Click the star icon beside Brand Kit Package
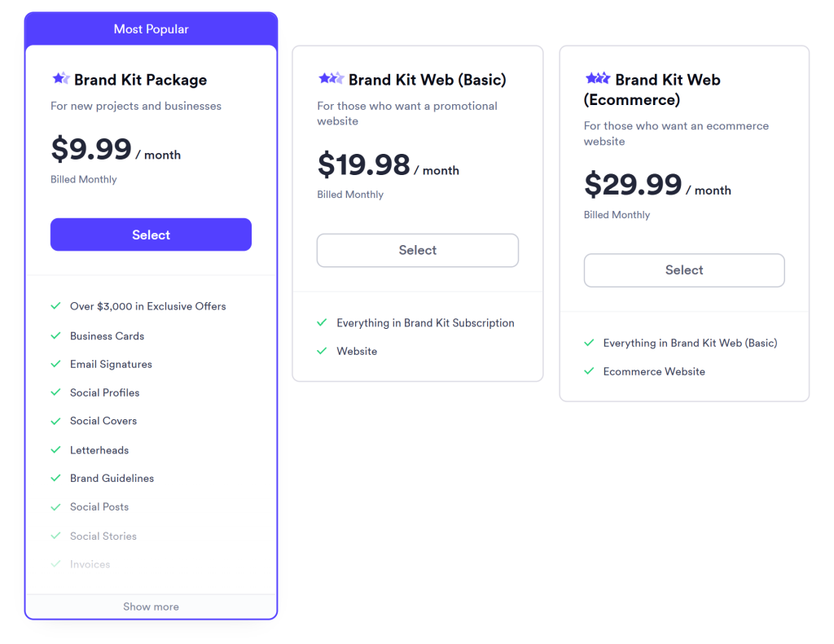Viewport: 834px width, 644px height. [x=60, y=79]
